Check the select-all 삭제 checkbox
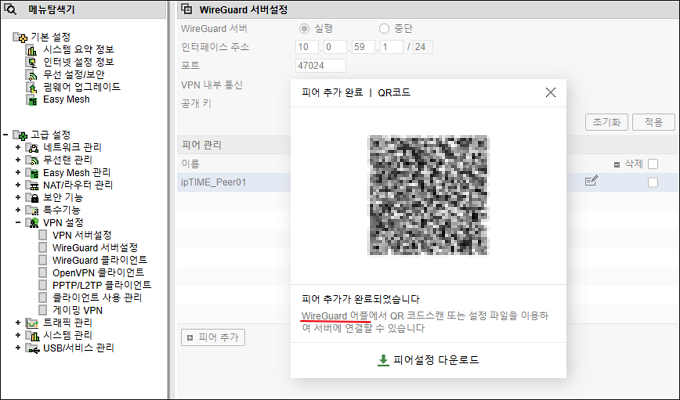The width and height of the screenshot is (680, 400). (653, 164)
